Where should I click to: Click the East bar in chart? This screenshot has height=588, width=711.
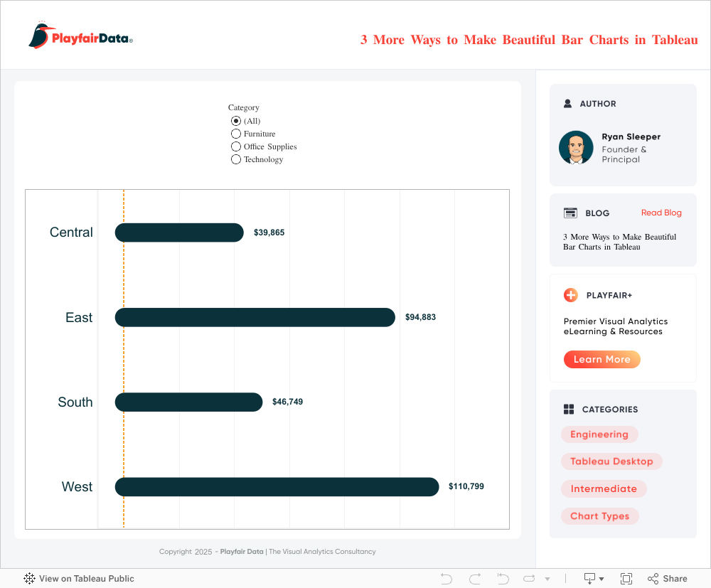coord(255,317)
